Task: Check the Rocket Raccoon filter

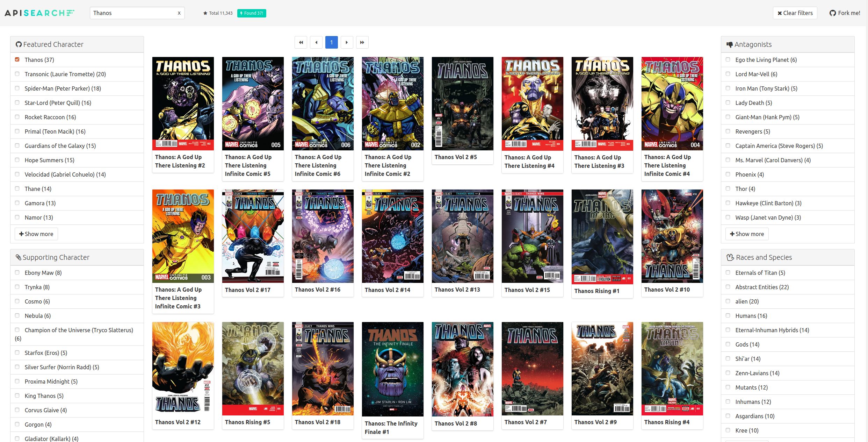Action: point(17,117)
